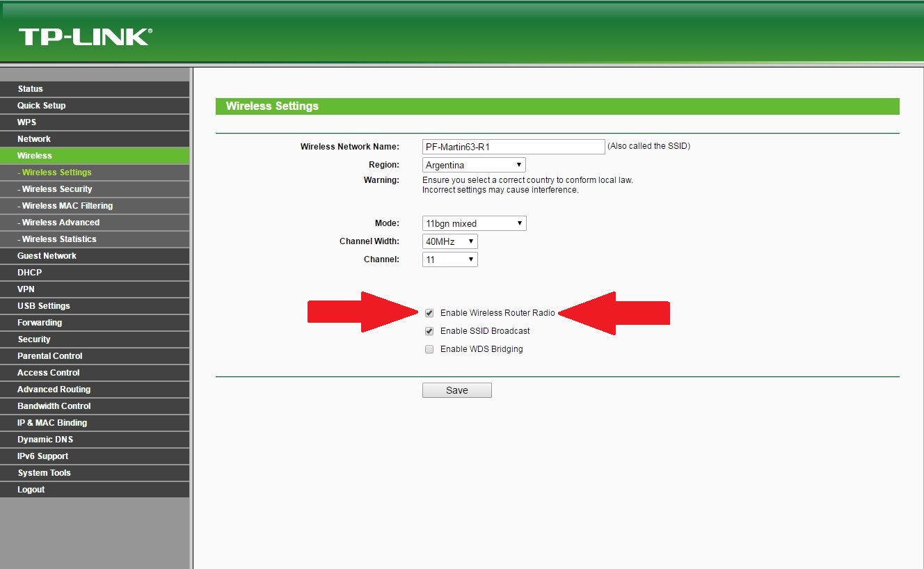Open the Region dropdown showing Argentina
Image resolution: width=924 pixels, height=569 pixels.
[x=474, y=165]
